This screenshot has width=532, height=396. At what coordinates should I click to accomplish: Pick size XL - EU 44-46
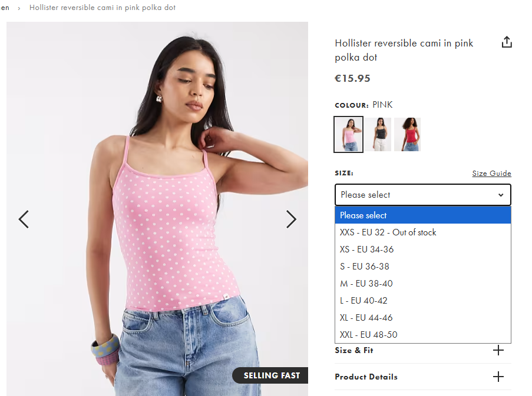point(423,317)
